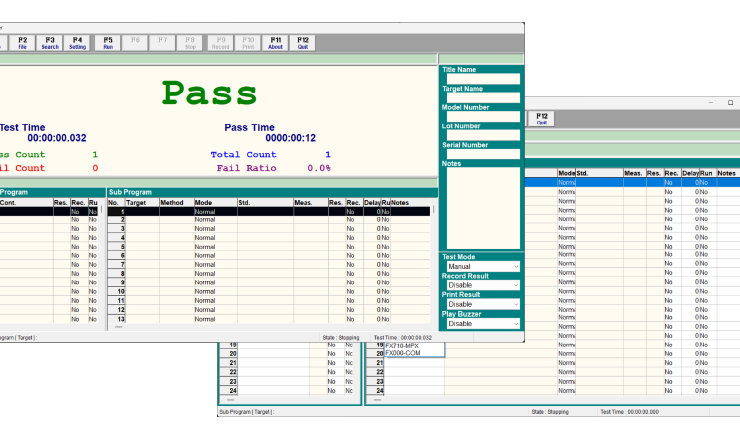740x440 pixels.
Task: Expand the Play Buzzer dropdown
Action: pyautogui.click(x=480, y=324)
